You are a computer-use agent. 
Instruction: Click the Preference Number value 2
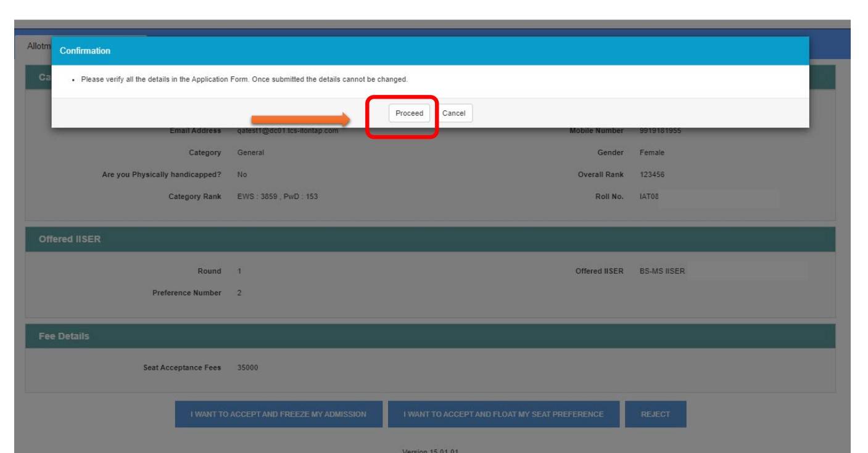(x=239, y=293)
